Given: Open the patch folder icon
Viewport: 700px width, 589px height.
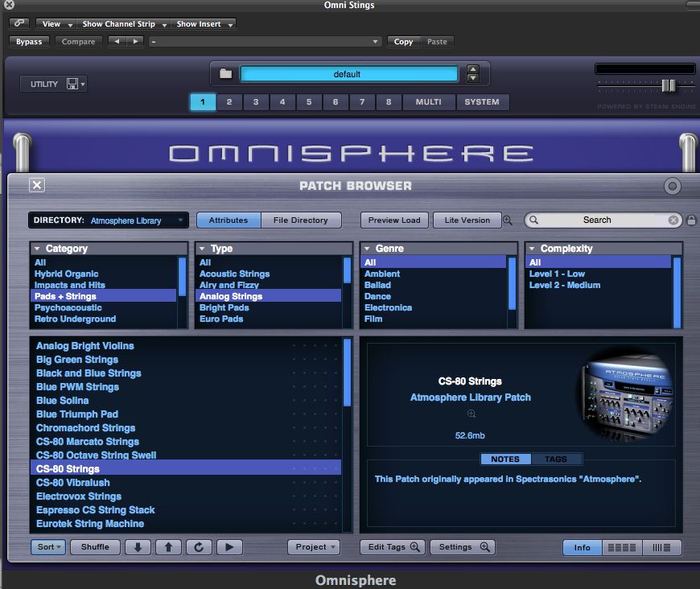Looking at the screenshot, I should 226,74.
